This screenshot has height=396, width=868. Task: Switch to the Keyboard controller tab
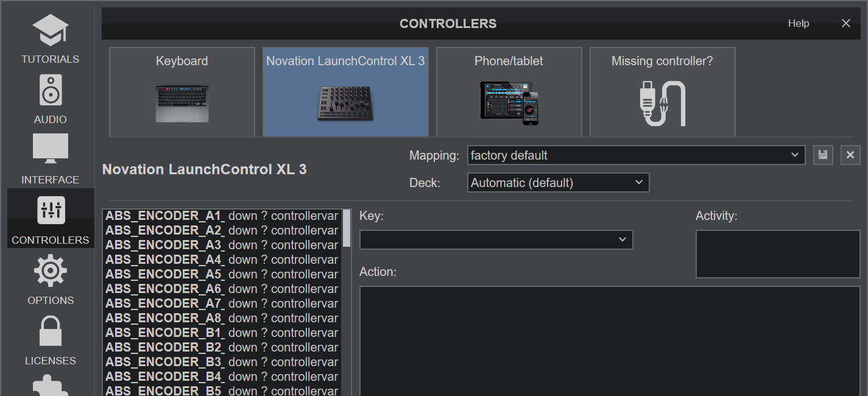[x=182, y=92]
